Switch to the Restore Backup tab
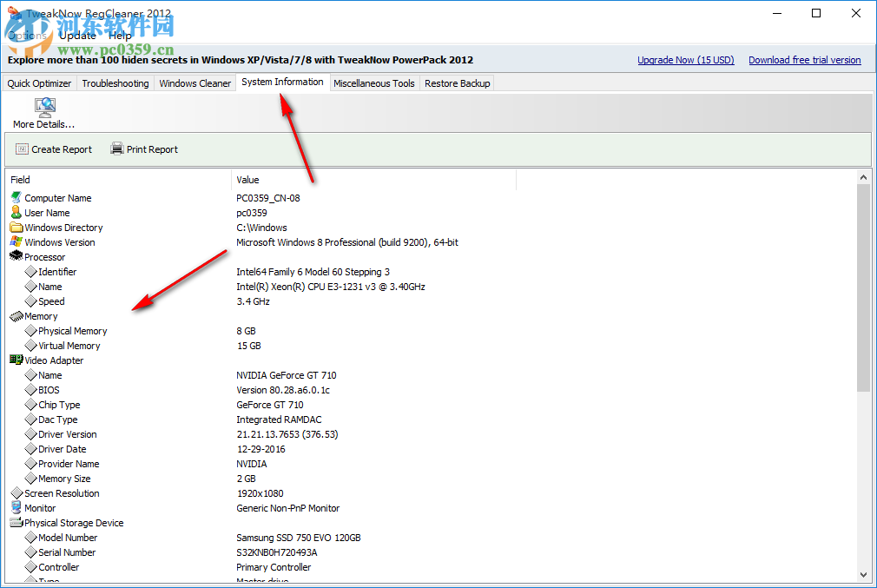The width and height of the screenshot is (877, 588). pyautogui.click(x=457, y=83)
